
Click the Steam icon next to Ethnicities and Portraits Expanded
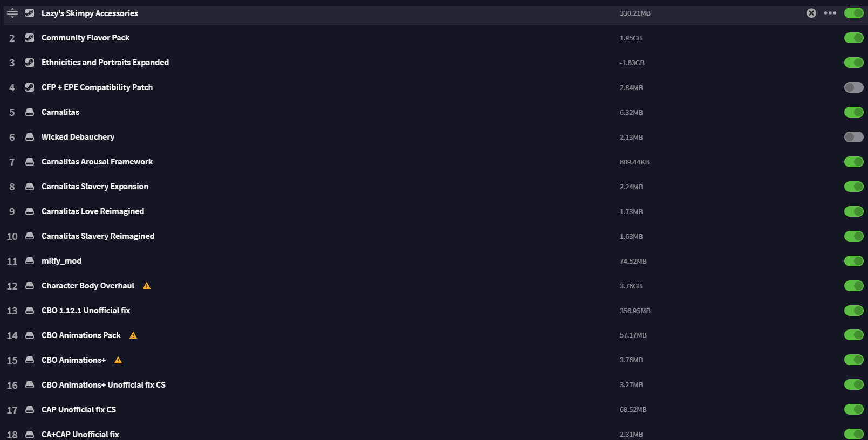click(x=30, y=63)
